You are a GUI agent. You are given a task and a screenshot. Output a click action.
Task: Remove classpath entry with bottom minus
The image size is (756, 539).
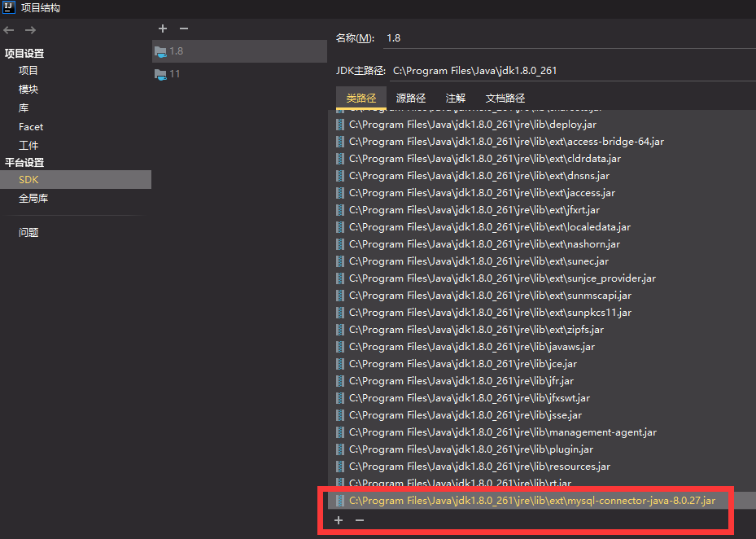pyautogui.click(x=360, y=520)
